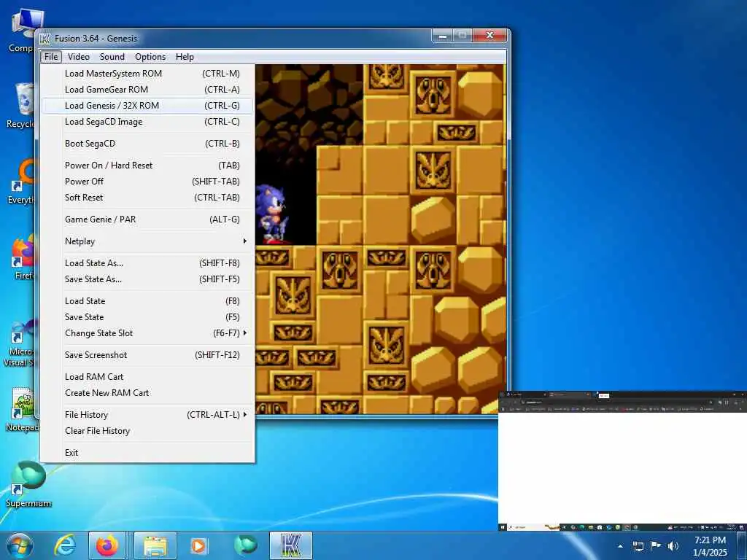Select Load Genesis / 32X ROM
The image size is (747, 560).
(x=147, y=106)
